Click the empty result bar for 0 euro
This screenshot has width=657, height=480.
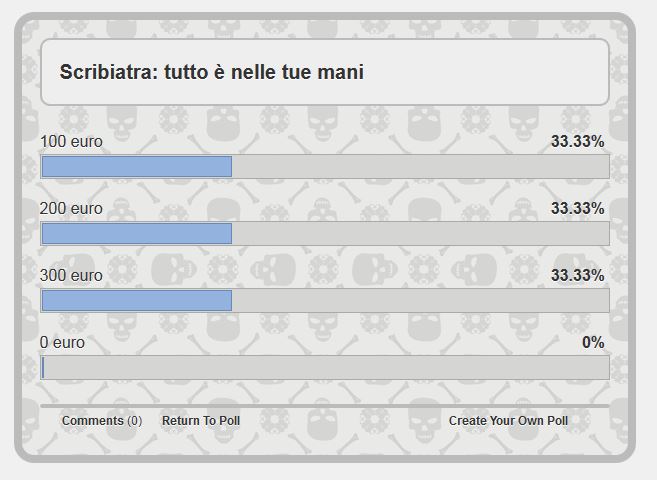325,368
